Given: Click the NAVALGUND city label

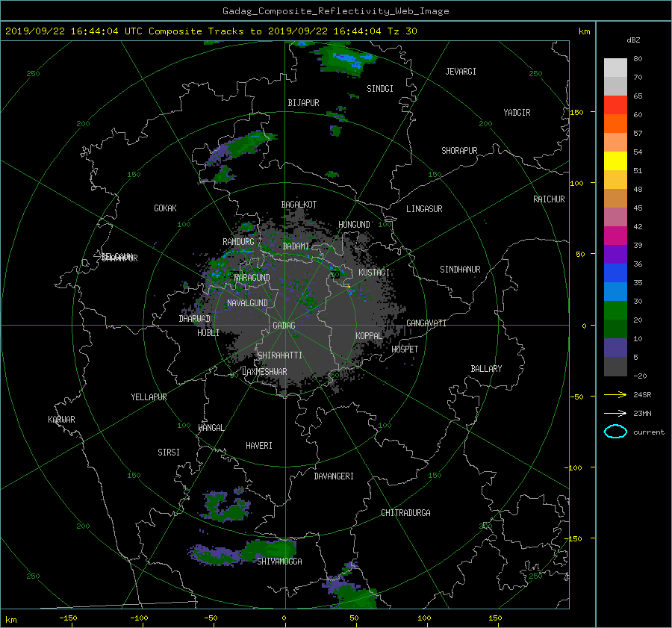Looking at the screenshot, I should pos(247,303).
